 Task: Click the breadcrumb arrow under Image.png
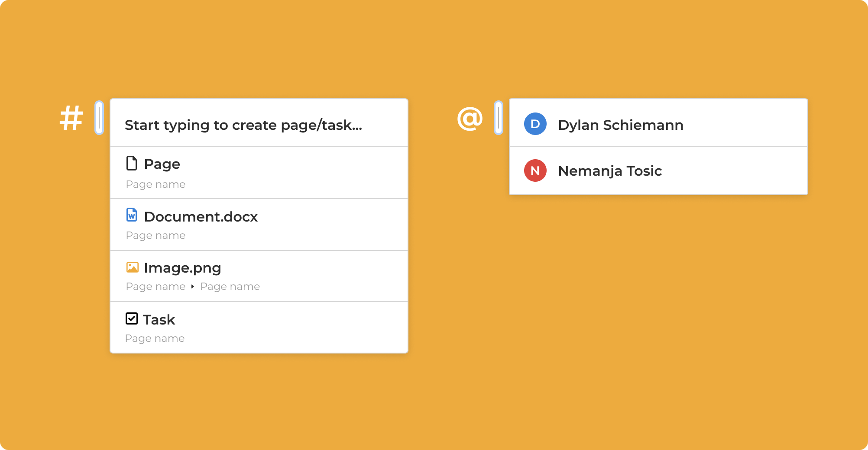pos(193,286)
